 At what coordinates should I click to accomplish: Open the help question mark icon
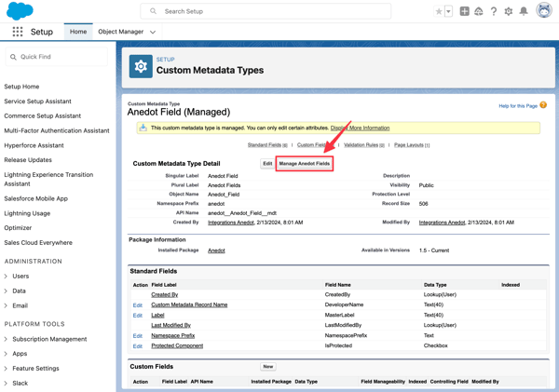click(494, 11)
